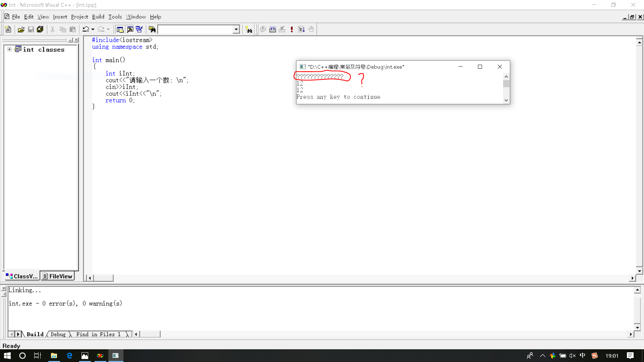Click the Cut scissors icon
Screen dimensions: 644x362
[53, 29]
